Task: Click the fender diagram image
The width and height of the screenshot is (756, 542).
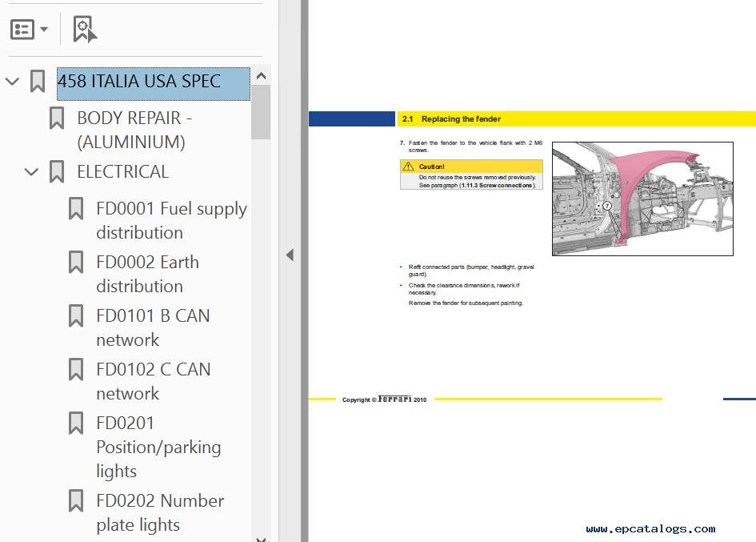Action: 642,199
